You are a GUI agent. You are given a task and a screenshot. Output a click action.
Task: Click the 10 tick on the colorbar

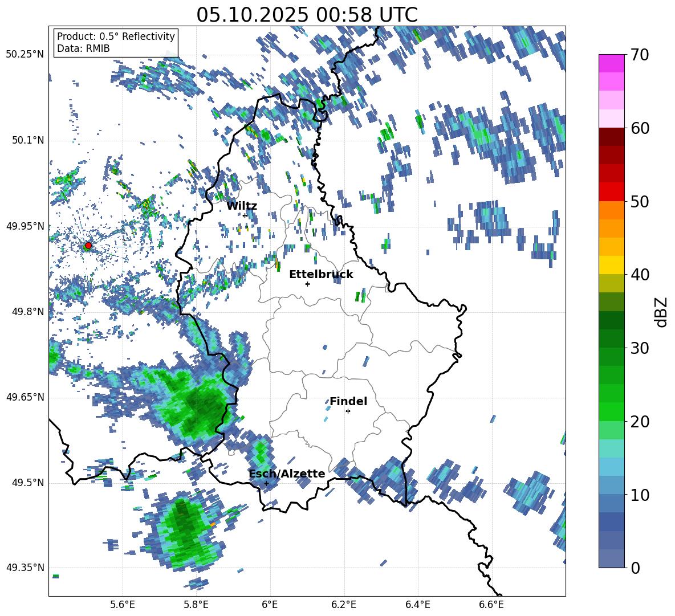[640, 495]
